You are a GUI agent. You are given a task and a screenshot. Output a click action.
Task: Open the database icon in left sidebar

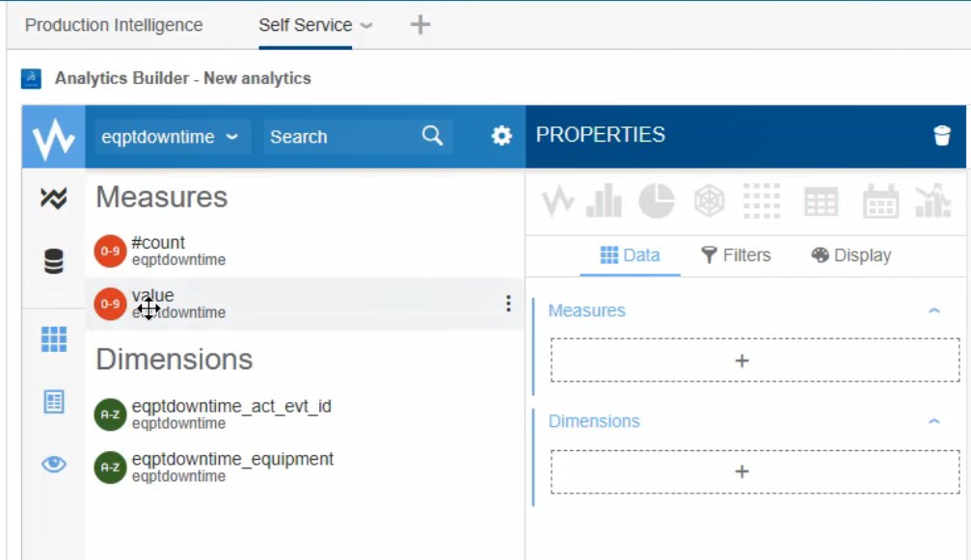pos(54,261)
